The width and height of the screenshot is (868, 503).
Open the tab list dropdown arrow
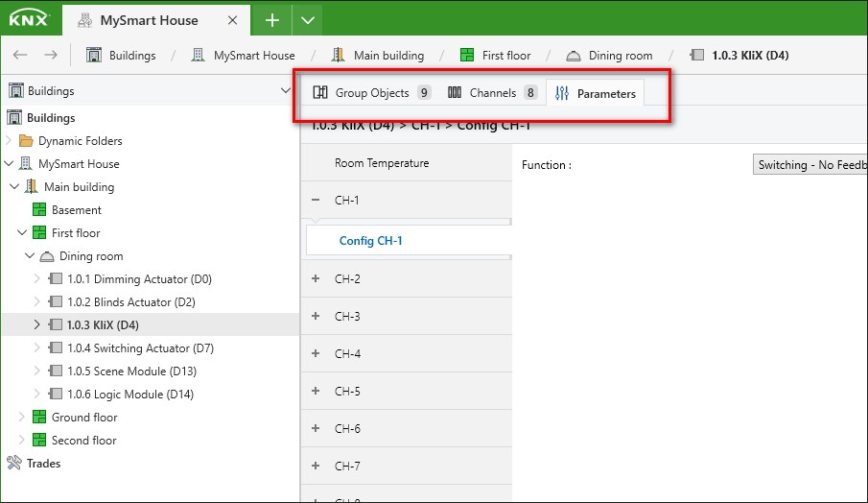coord(308,20)
